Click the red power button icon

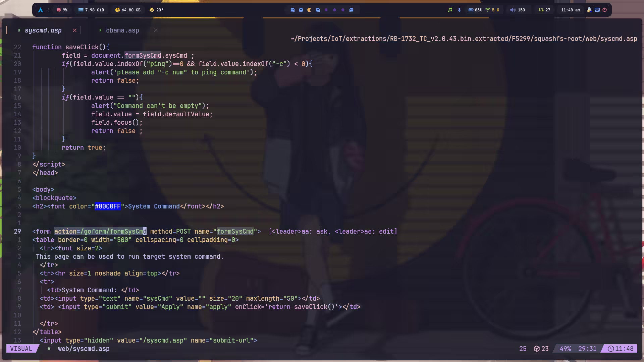pos(604,10)
